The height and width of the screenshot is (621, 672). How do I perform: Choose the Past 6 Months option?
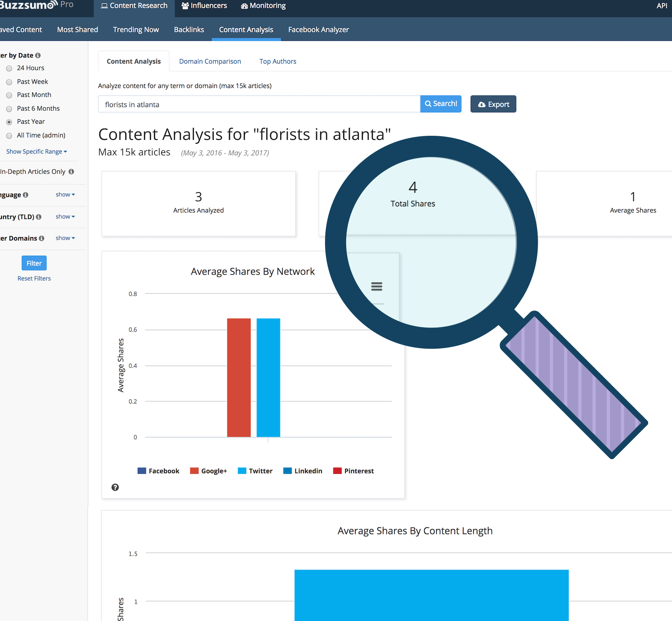click(x=9, y=109)
